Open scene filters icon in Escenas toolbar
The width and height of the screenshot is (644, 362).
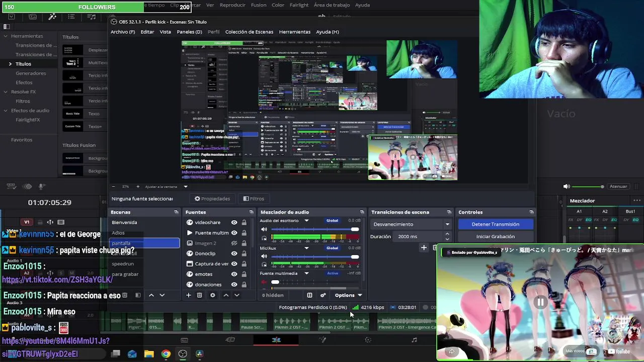tap(138, 295)
